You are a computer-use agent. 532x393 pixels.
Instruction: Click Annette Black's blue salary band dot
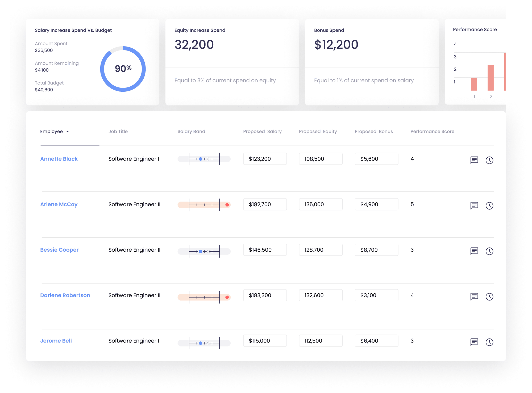click(x=201, y=159)
